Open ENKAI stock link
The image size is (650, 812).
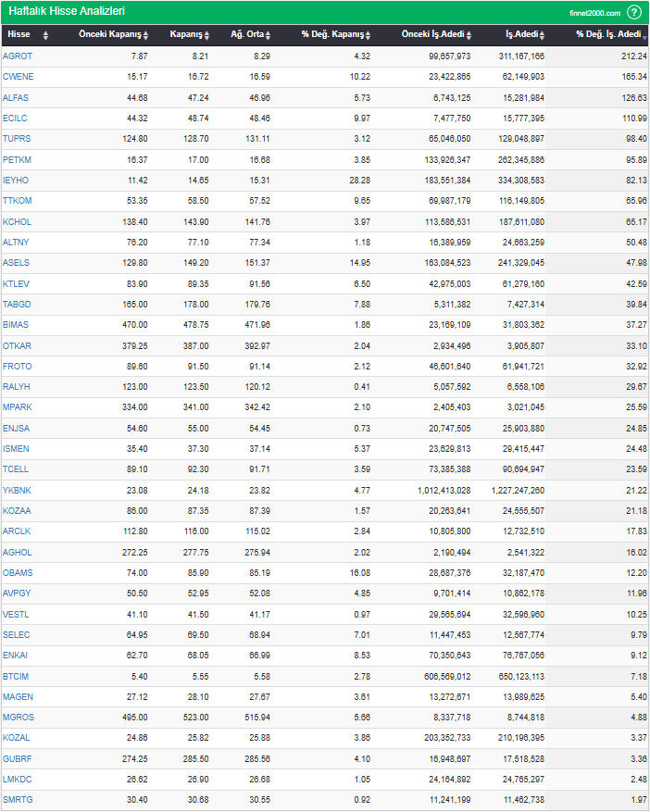pos(15,656)
